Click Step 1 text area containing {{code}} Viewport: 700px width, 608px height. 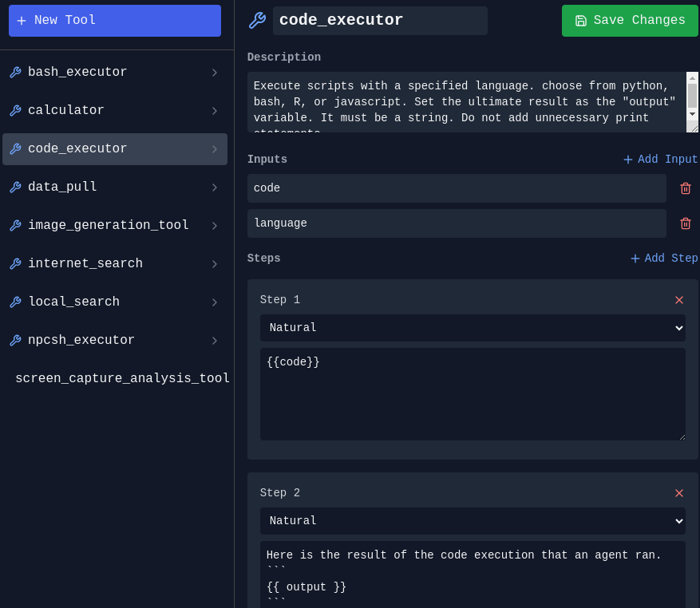click(473, 394)
